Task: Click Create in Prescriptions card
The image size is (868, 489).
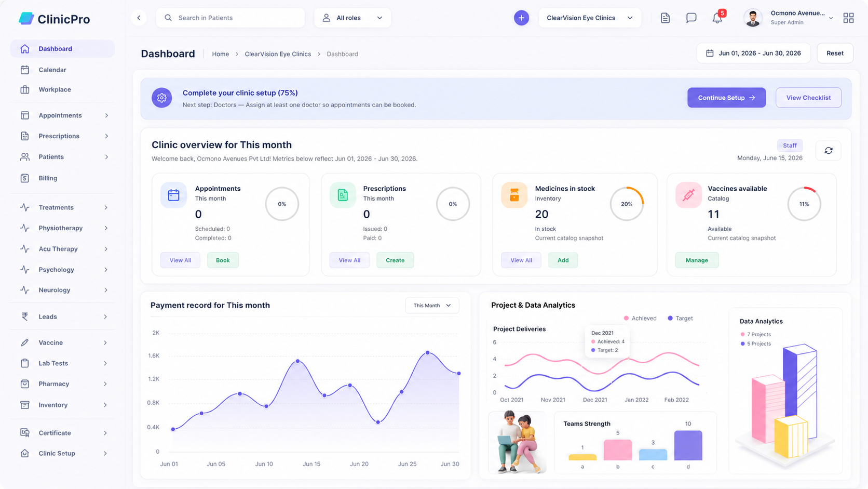Action: pos(395,260)
